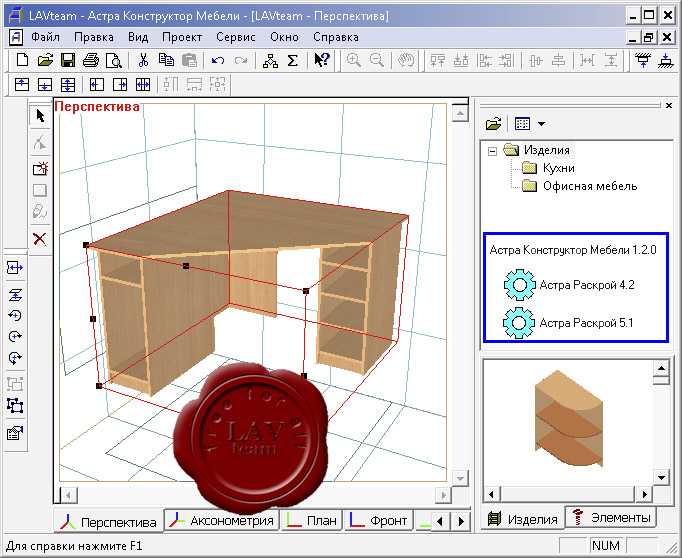Open the Окно menu

(x=284, y=37)
